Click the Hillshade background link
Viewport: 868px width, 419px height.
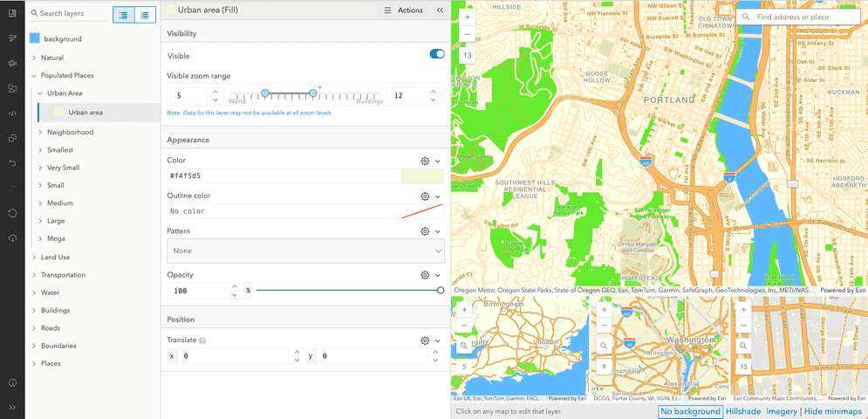pyautogui.click(x=743, y=411)
